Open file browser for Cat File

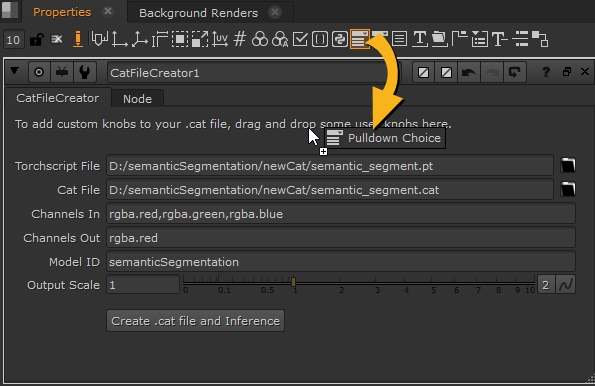(568, 189)
